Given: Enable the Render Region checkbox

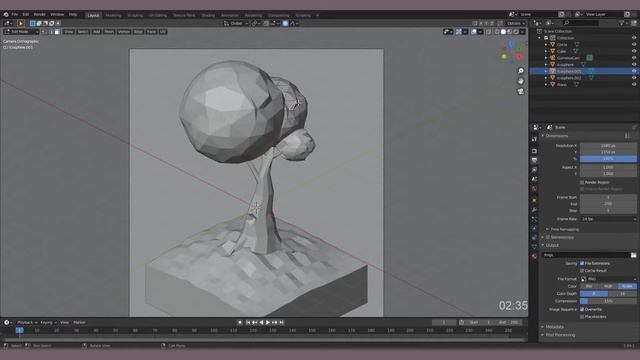Looking at the screenshot, I should [x=582, y=182].
